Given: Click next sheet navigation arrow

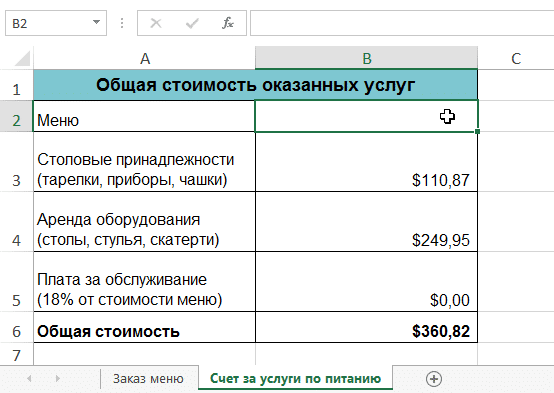Looking at the screenshot, I should [57, 379].
